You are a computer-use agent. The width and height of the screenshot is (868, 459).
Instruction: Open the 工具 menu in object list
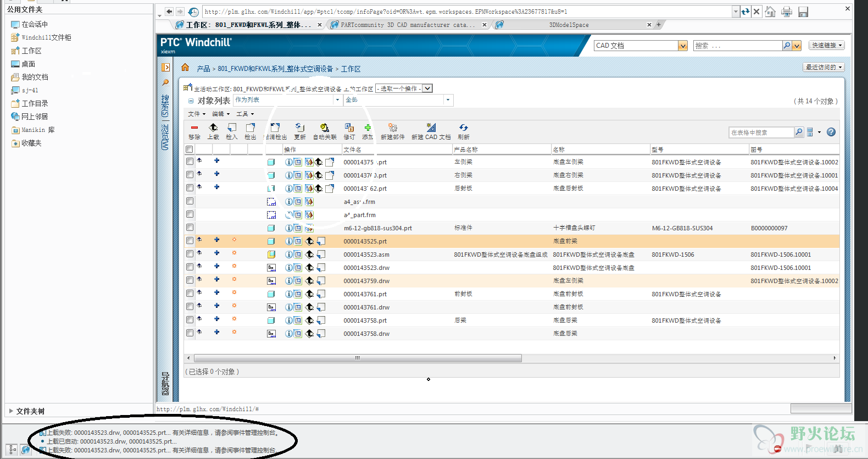(x=245, y=114)
